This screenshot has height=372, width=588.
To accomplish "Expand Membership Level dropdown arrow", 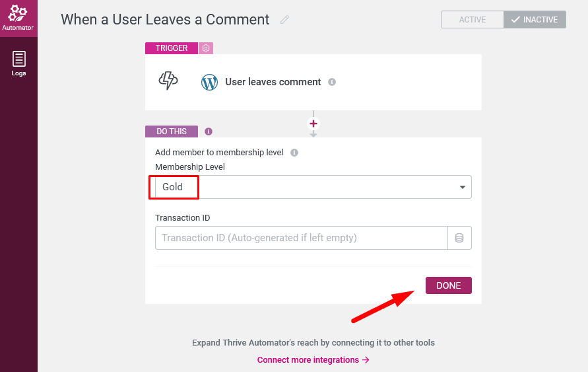I will pyautogui.click(x=463, y=187).
